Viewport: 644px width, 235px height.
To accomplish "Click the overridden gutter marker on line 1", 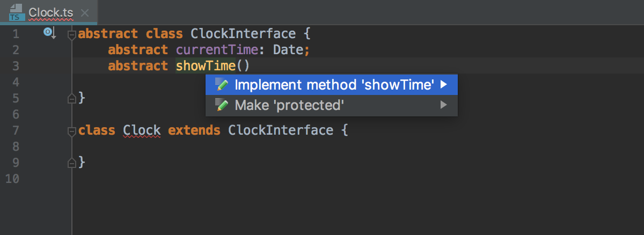I will click(50, 34).
